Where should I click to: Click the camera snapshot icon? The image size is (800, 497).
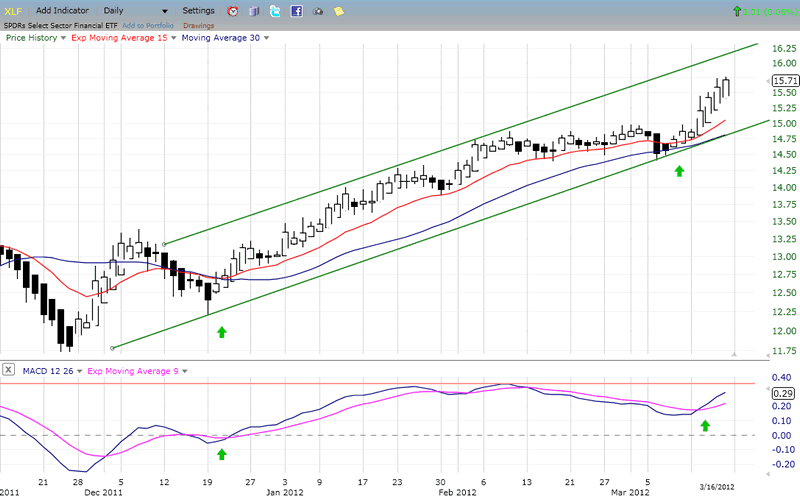319,11
